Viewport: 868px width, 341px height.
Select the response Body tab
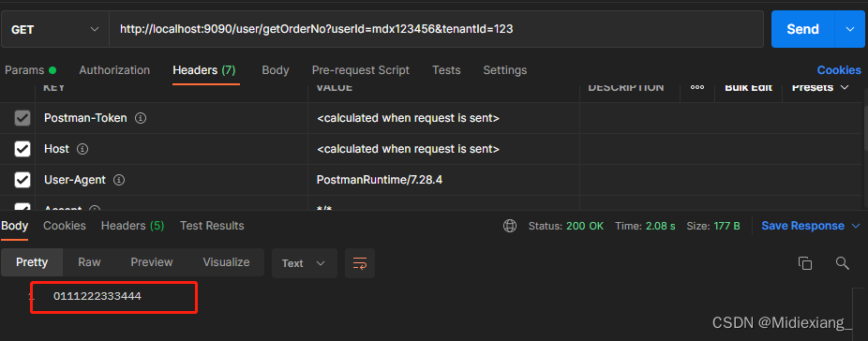click(x=14, y=226)
